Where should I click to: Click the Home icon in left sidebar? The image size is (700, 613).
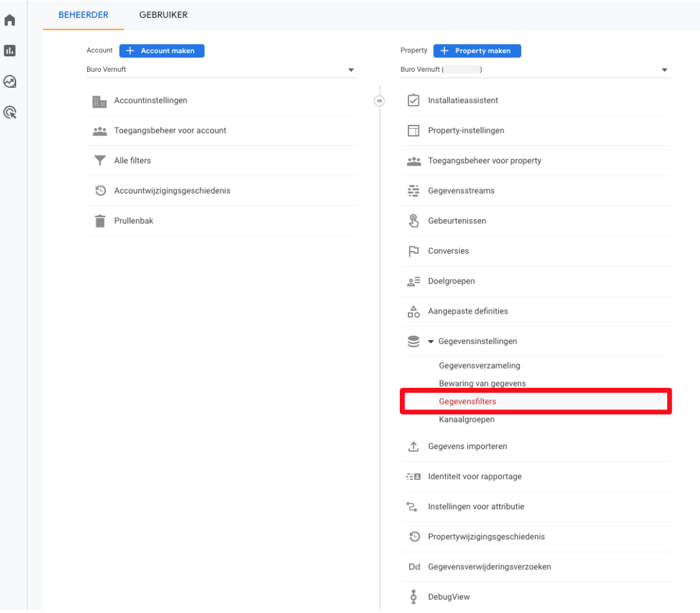[x=9, y=20]
